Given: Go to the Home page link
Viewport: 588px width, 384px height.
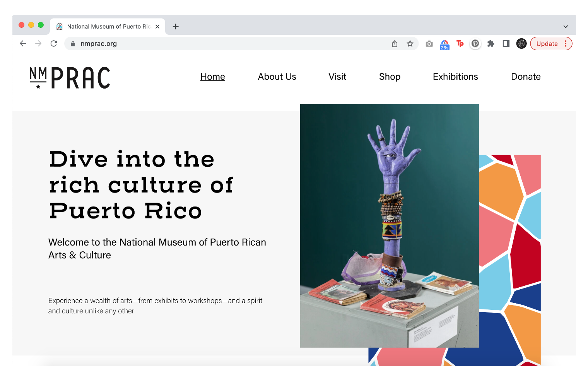Looking at the screenshot, I should click(212, 77).
